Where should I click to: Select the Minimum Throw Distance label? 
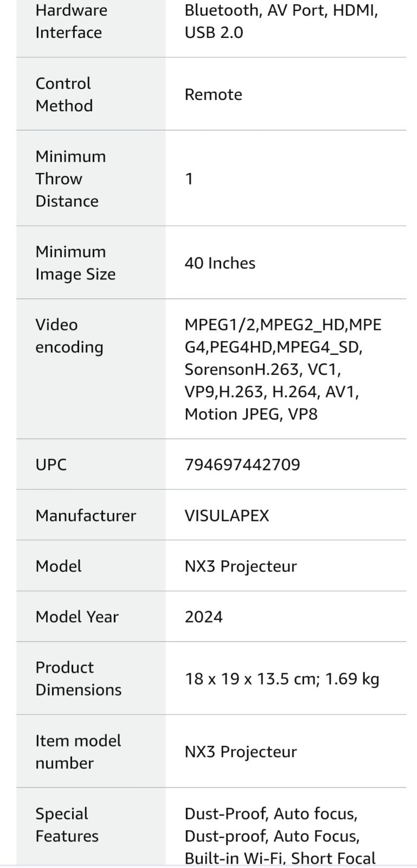[x=70, y=178]
